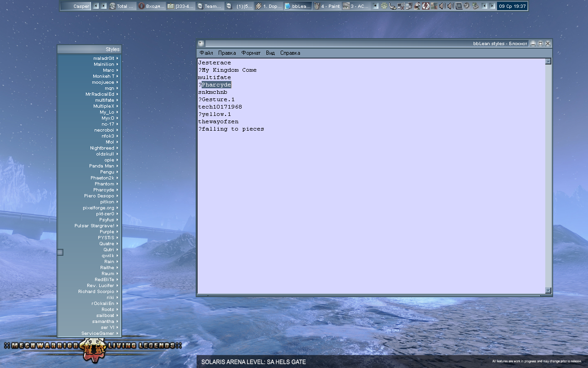This screenshot has width=588, height=368.
Task: Expand the qwilk styles submenu
Action: [89, 256]
